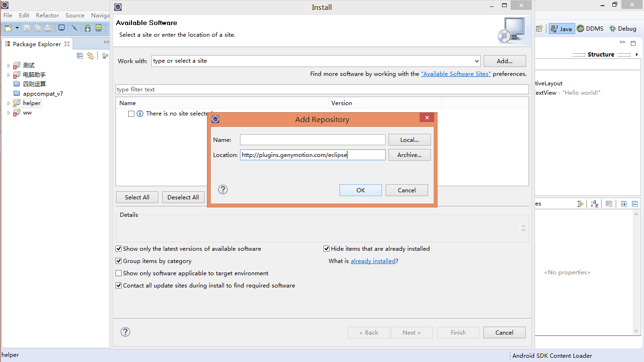
Task: Click OK in Add Repository dialog
Action: click(361, 190)
